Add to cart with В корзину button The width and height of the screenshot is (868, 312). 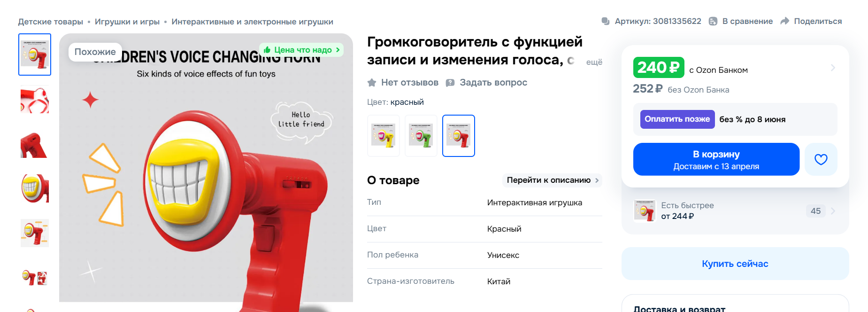[x=716, y=159]
